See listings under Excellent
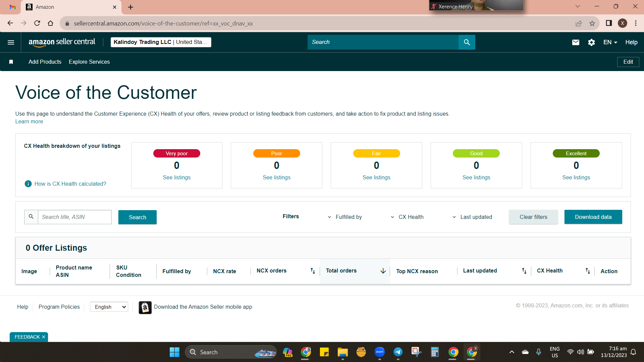The image size is (644, 362). 576,177
